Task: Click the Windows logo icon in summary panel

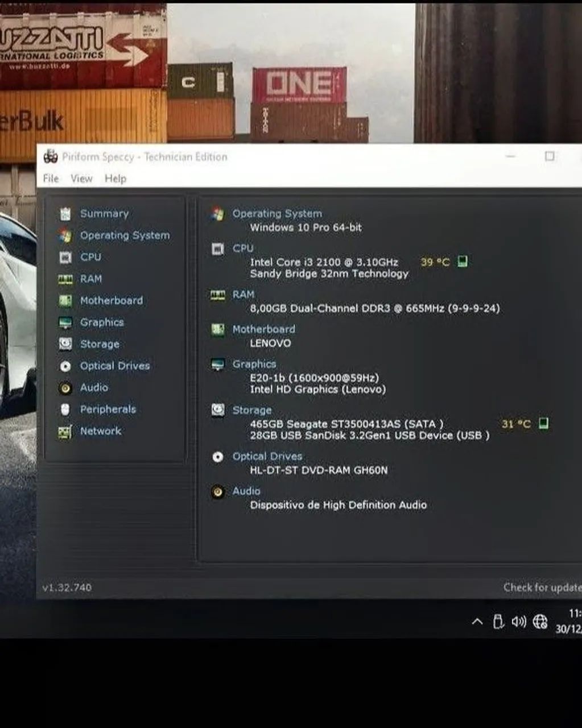Action: pyautogui.click(x=217, y=214)
